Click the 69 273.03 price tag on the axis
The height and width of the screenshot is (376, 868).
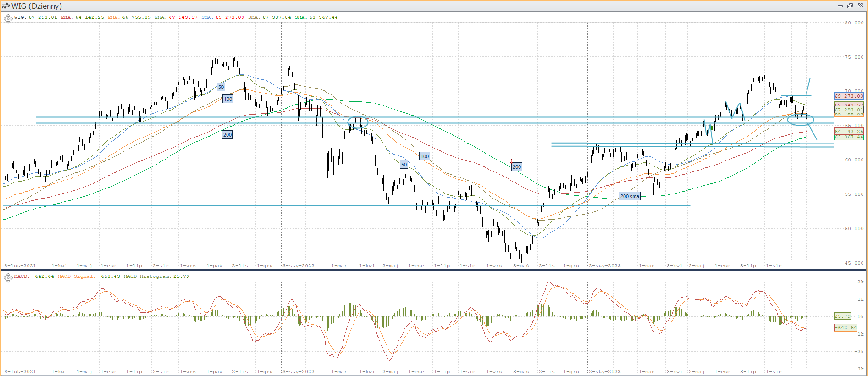(x=849, y=96)
